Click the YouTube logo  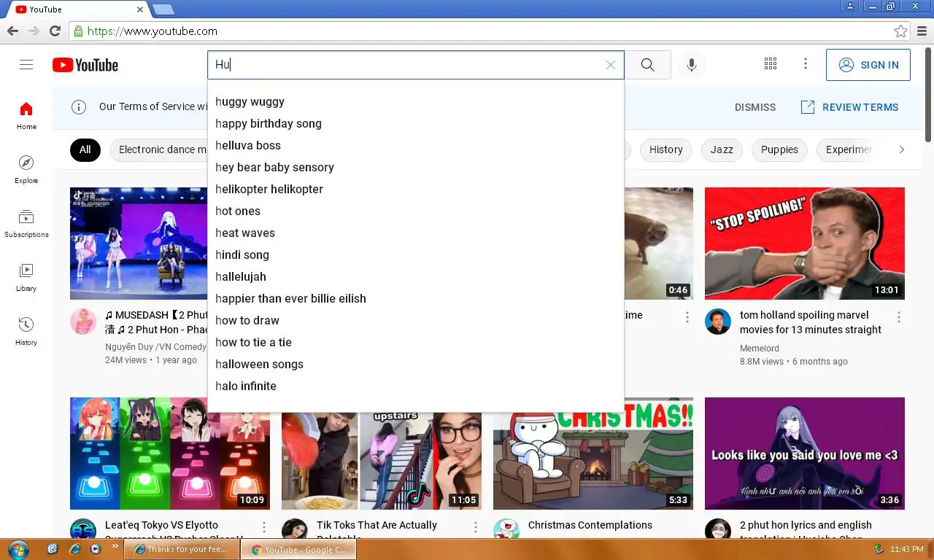[85, 65]
